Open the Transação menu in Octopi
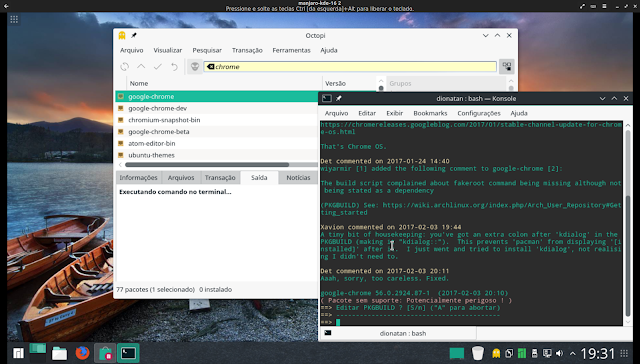 pos(247,50)
